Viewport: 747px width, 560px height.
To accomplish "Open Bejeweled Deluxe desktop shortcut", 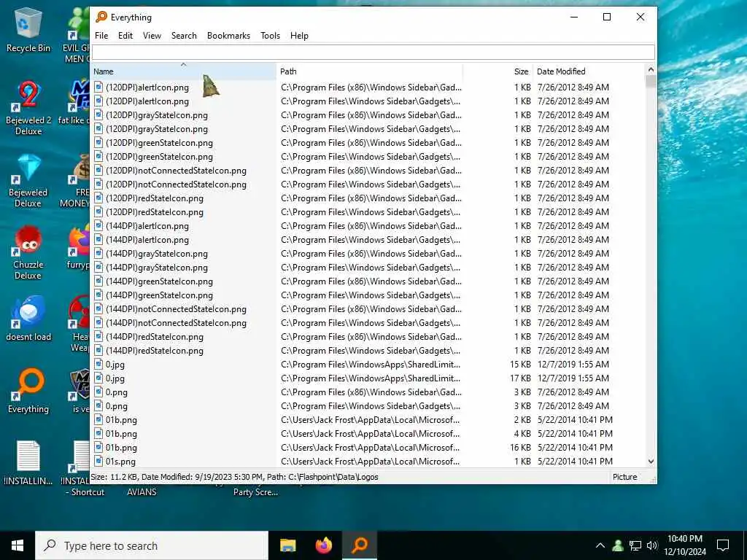I will (28, 181).
